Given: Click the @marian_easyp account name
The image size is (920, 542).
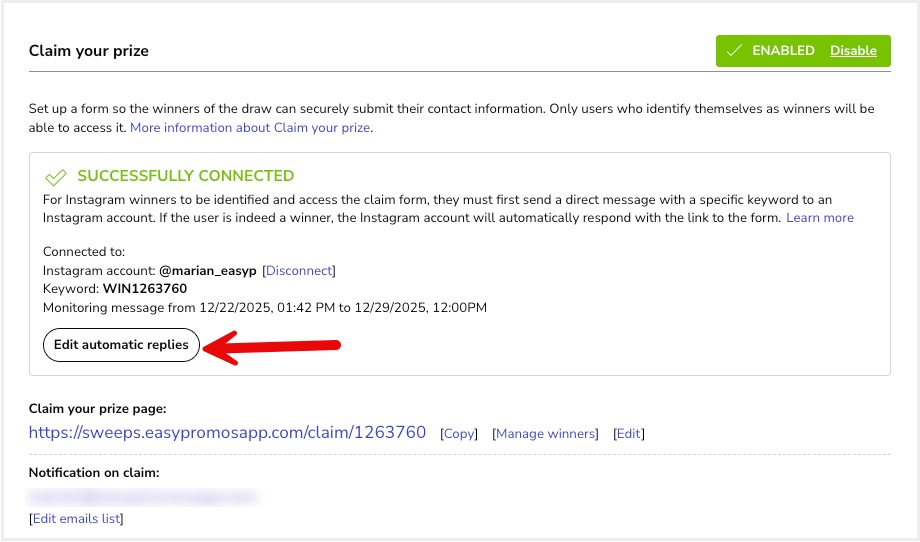Looking at the screenshot, I should (206, 270).
